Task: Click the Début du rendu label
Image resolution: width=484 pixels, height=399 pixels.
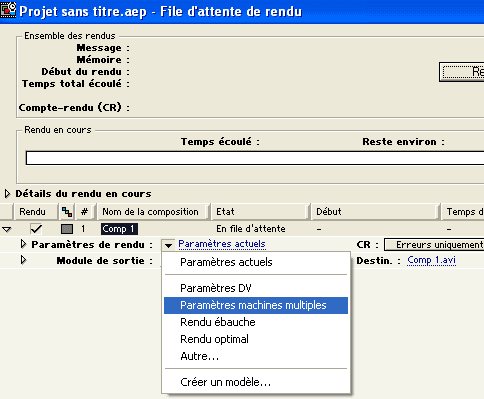Action: click(85, 72)
